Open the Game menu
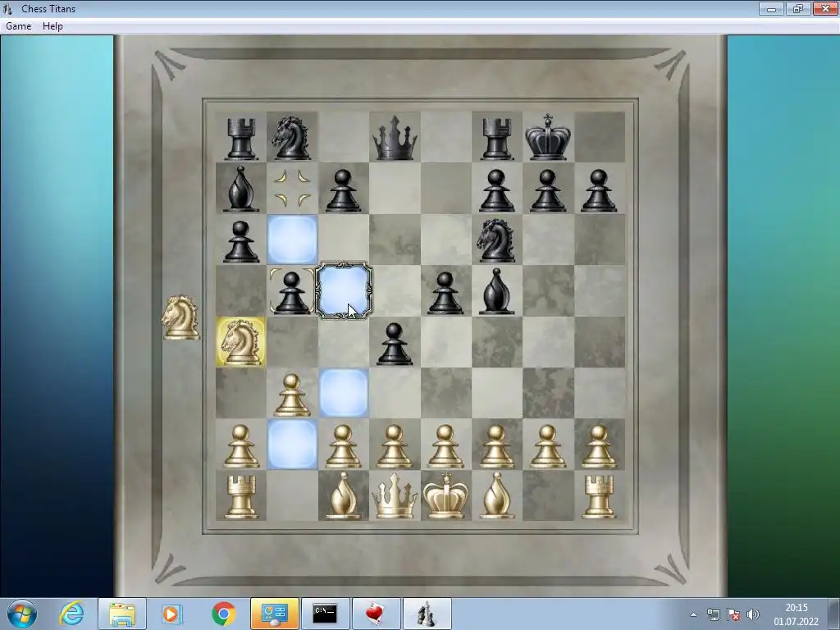Screen dimensions: 840x630 pyautogui.click(x=18, y=25)
